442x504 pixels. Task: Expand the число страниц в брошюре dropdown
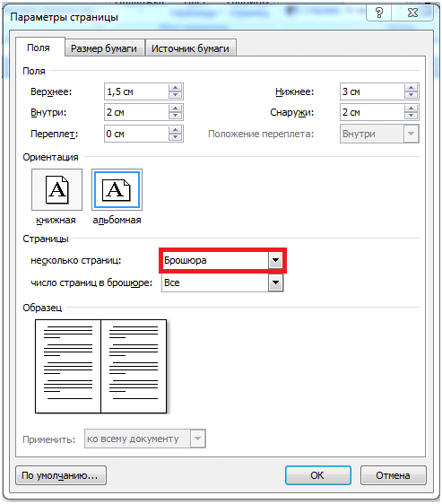[276, 282]
